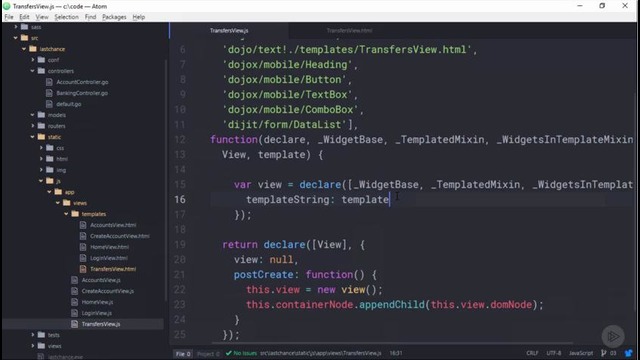Click line number 19 in gutter

point(180,244)
